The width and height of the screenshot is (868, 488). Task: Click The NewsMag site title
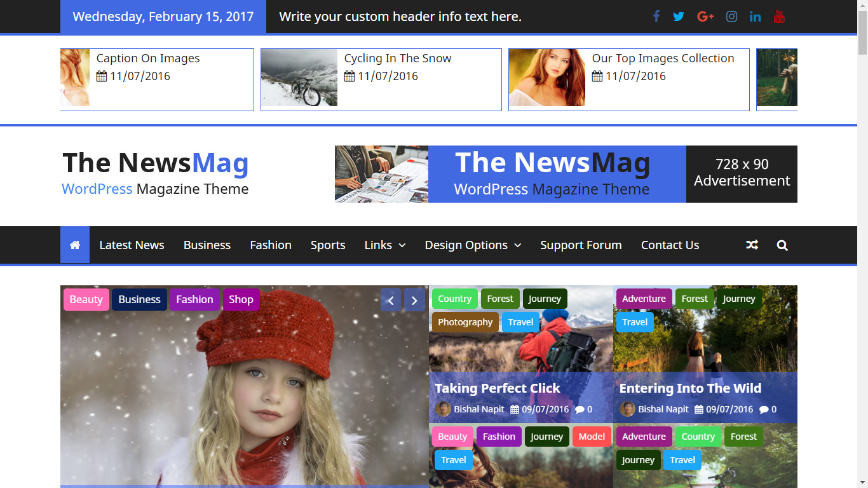click(x=156, y=163)
